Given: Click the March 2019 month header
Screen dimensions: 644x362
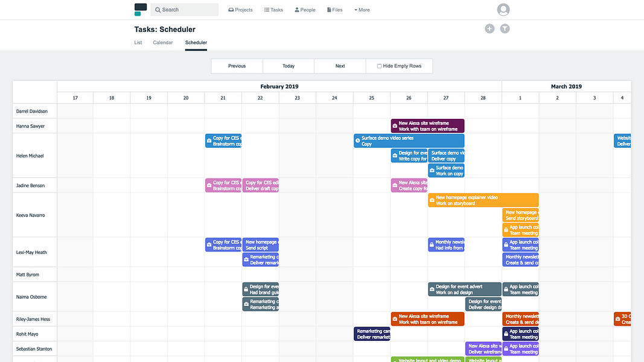Looking at the screenshot, I should (566, 86).
